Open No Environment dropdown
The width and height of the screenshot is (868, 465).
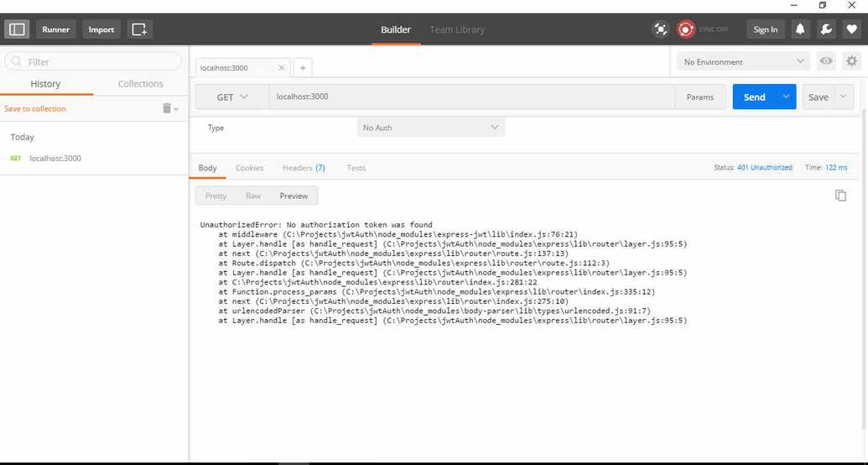coord(743,61)
